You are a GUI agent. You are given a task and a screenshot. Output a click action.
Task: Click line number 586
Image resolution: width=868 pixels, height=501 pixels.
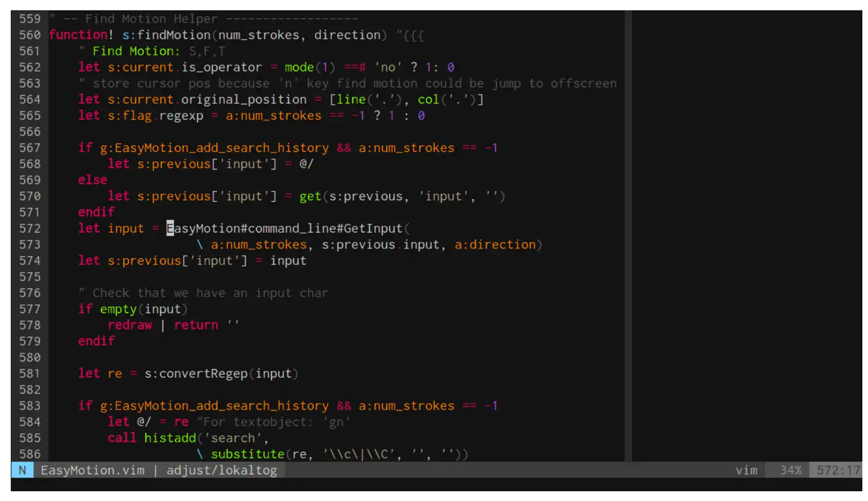(30, 454)
